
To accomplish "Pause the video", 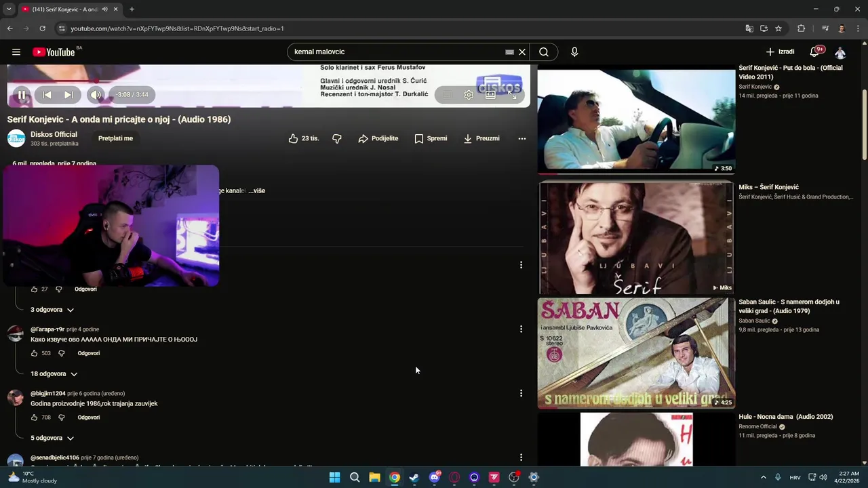I will [21, 95].
